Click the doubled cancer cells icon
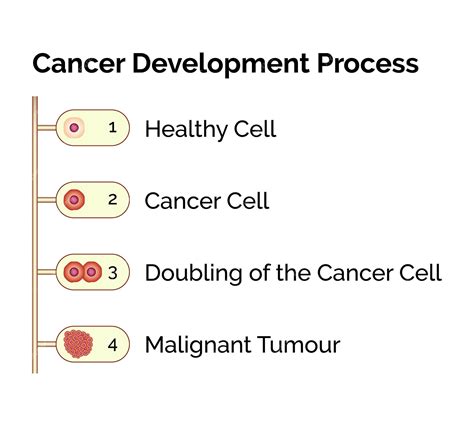The image size is (474, 426). pos(83,272)
